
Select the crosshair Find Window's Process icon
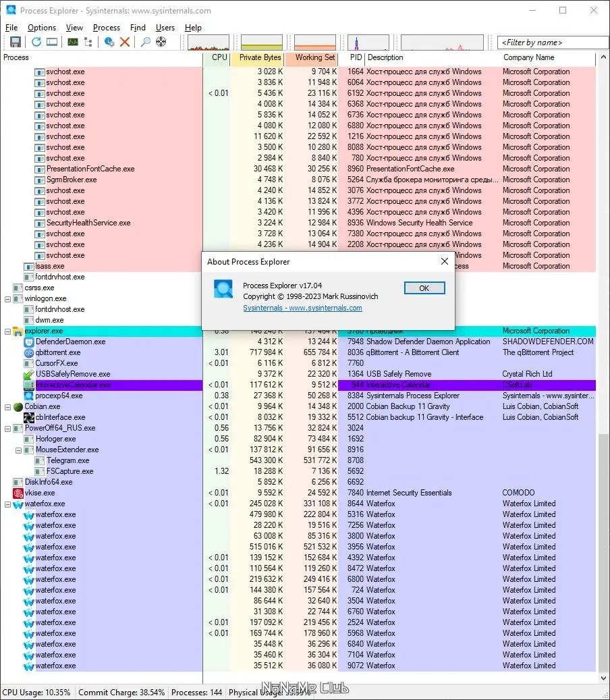(161, 42)
